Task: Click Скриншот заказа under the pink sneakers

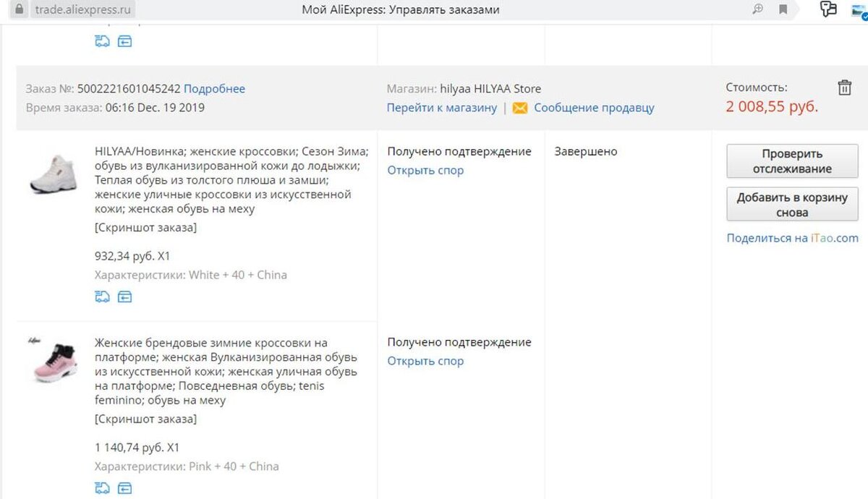Action: tap(145, 419)
